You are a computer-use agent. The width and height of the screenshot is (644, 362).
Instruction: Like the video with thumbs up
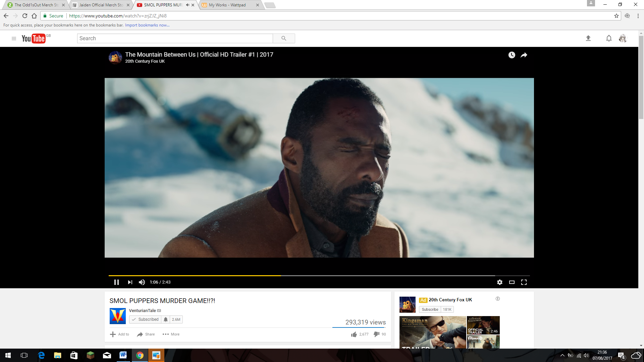pos(354,334)
